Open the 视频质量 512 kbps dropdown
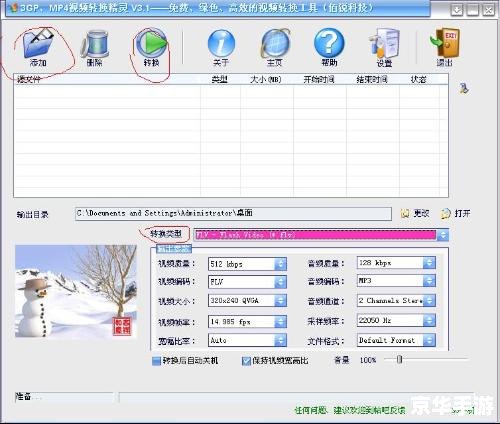This screenshot has height=424, width=500. coord(280,264)
